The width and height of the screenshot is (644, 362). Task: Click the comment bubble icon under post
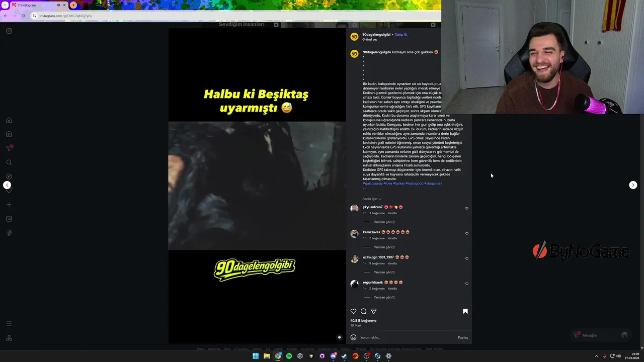pyautogui.click(x=363, y=311)
